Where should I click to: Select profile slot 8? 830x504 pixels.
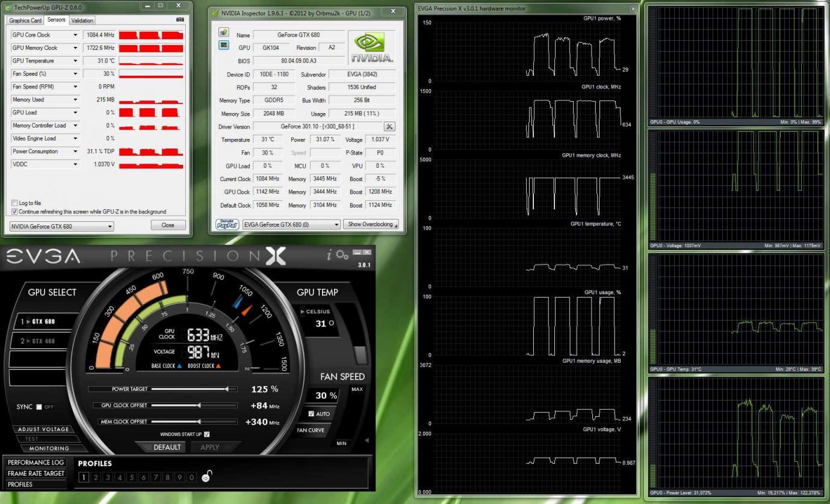pos(168,477)
